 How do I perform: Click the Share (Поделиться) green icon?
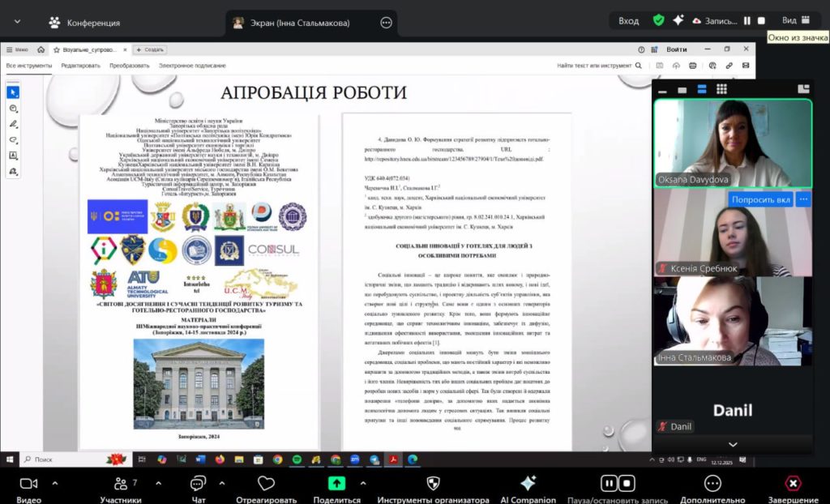pos(336,483)
